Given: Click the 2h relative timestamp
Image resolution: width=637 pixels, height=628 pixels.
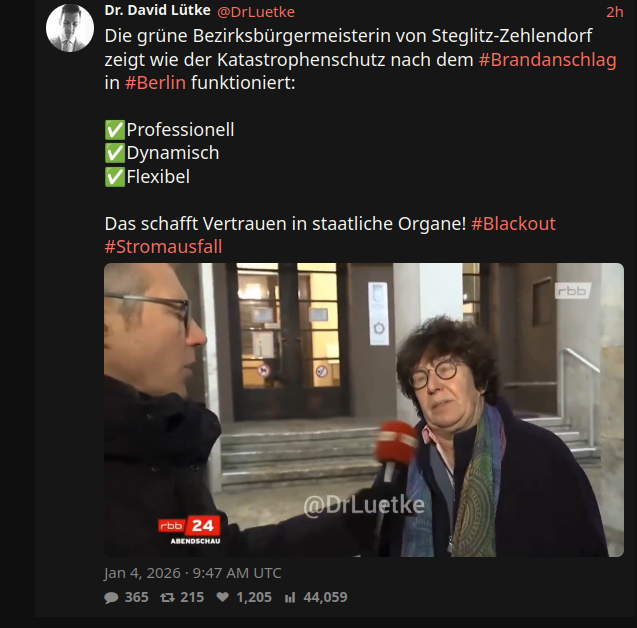Looking at the screenshot, I should click(615, 12).
